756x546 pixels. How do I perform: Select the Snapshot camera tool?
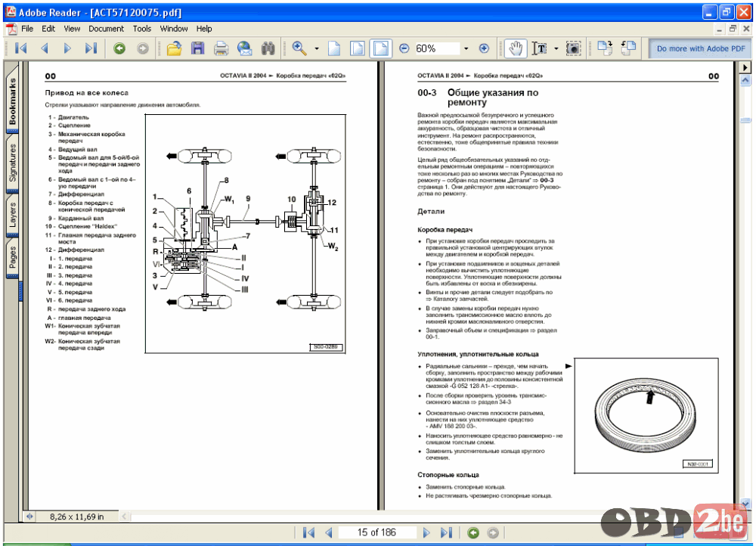[573, 48]
